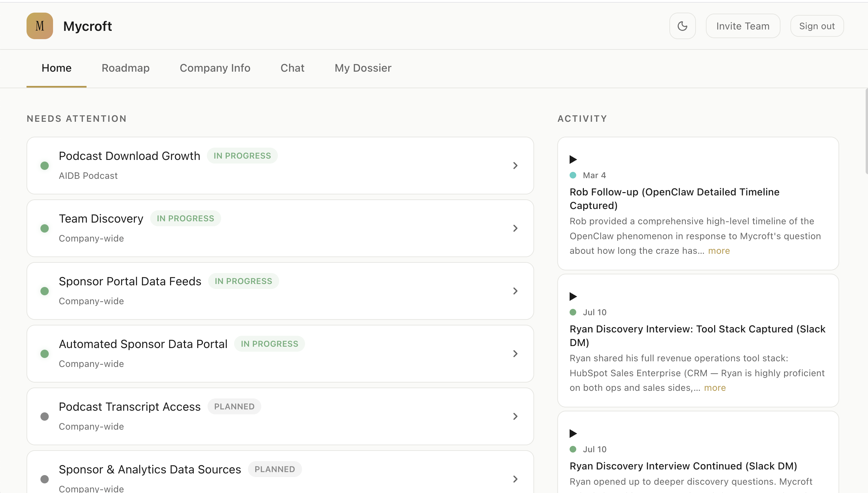Click the Invite Team button
Screen dimensions: 868x493
click(x=742, y=26)
